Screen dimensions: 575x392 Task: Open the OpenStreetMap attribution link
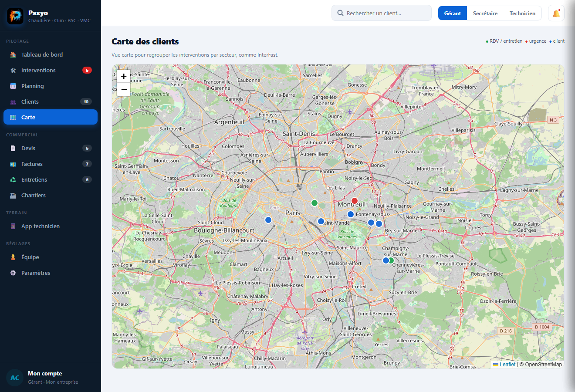click(x=543, y=365)
